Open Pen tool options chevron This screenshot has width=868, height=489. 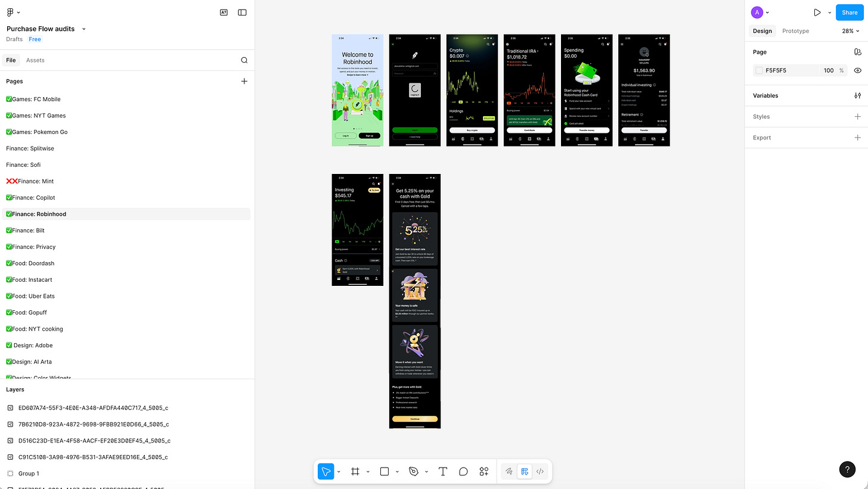[x=426, y=472]
